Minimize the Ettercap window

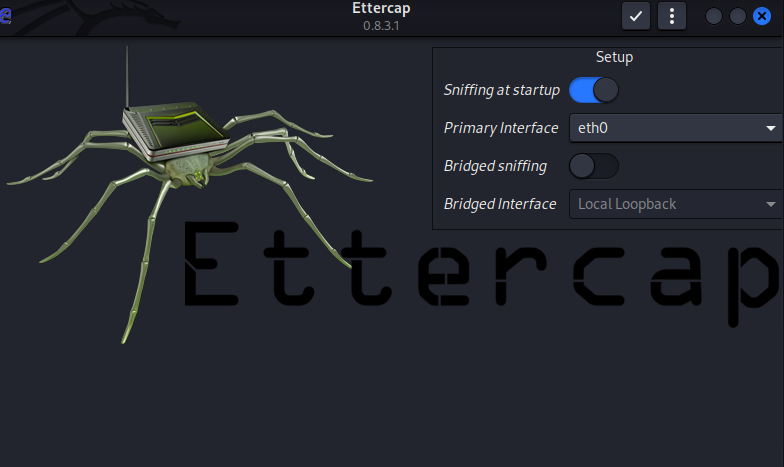pos(714,16)
